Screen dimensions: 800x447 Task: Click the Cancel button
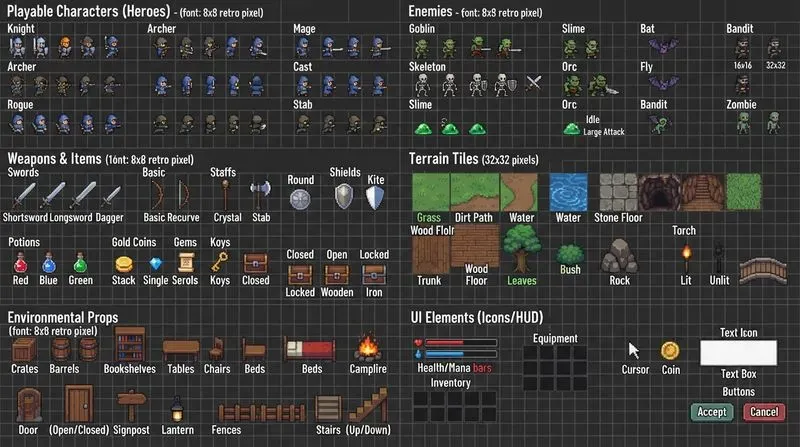(x=764, y=412)
